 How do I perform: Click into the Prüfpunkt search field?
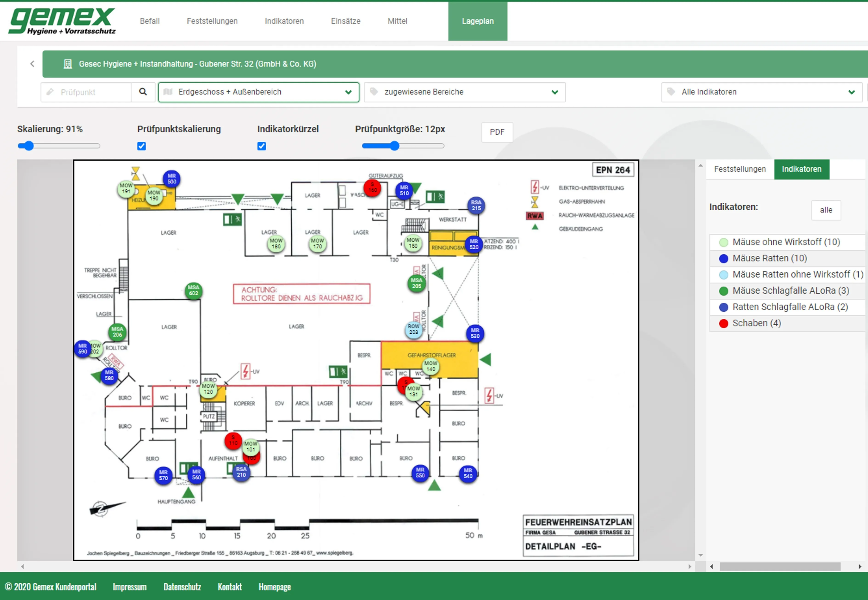click(86, 92)
